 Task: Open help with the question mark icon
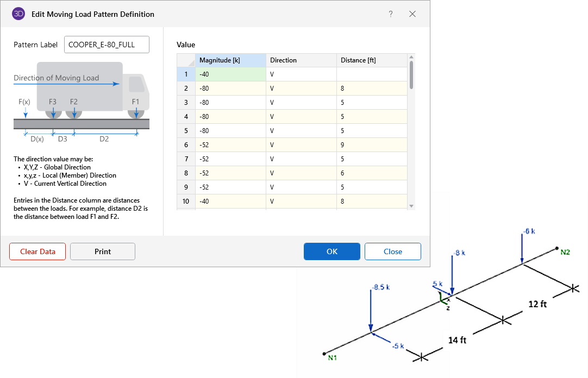tap(391, 14)
